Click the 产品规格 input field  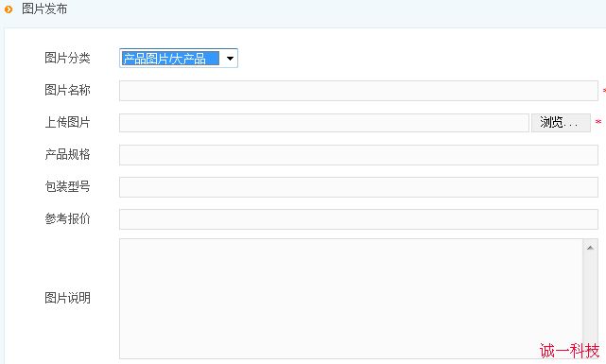point(358,155)
